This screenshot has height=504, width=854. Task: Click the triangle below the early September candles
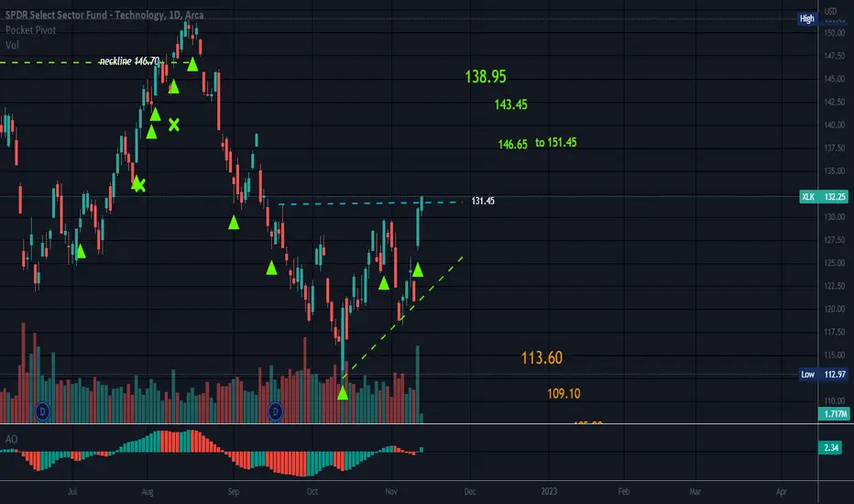[x=234, y=223]
